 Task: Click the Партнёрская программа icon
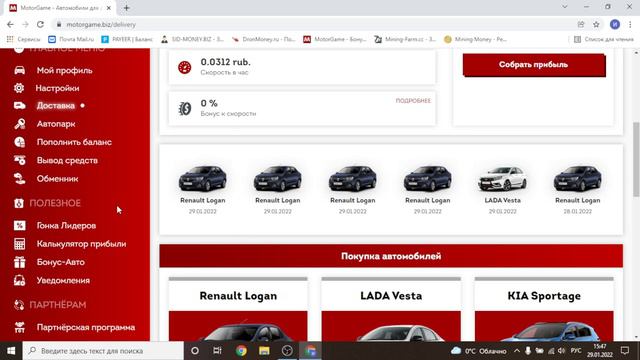point(19,327)
